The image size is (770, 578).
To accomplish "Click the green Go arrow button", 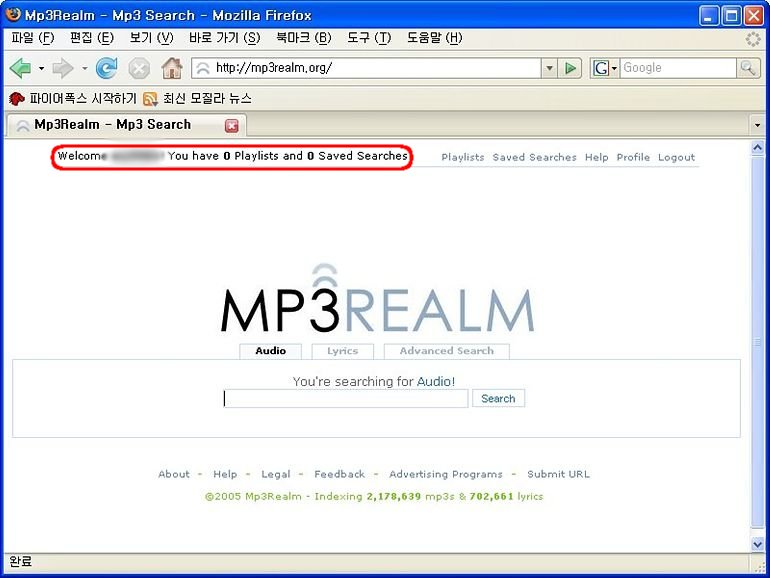I will (570, 68).
